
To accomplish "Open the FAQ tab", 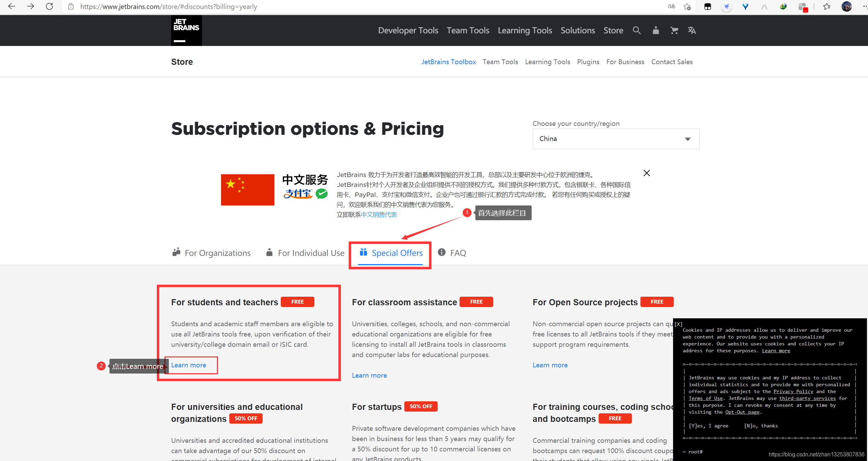I will (x=452, y=253).
